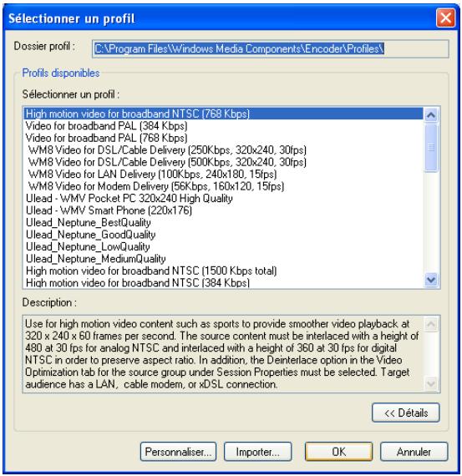Screen dimensions: 462x476
Task: Select High motion video NTSC (1500 Kbps total)
Action: [x=223, y=271]
